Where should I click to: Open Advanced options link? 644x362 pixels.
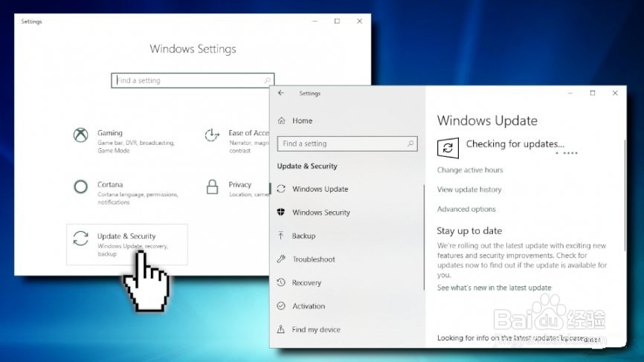click(466, 209)
